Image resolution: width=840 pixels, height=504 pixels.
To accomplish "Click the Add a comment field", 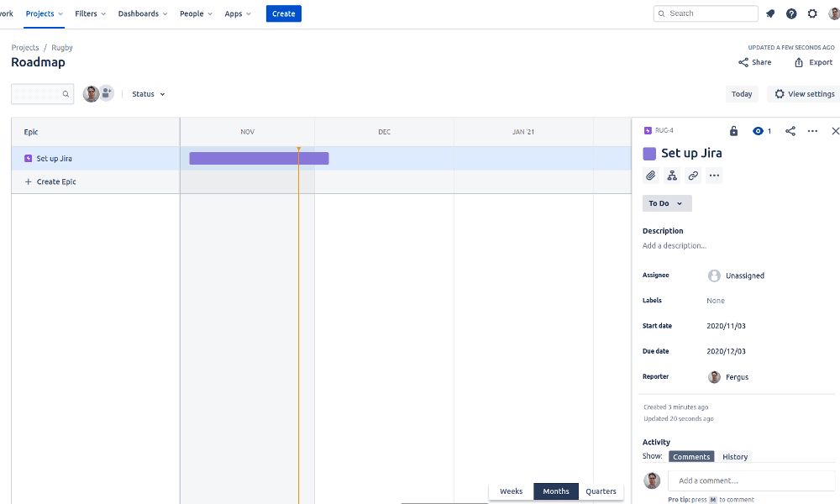I will pos(751,481).
